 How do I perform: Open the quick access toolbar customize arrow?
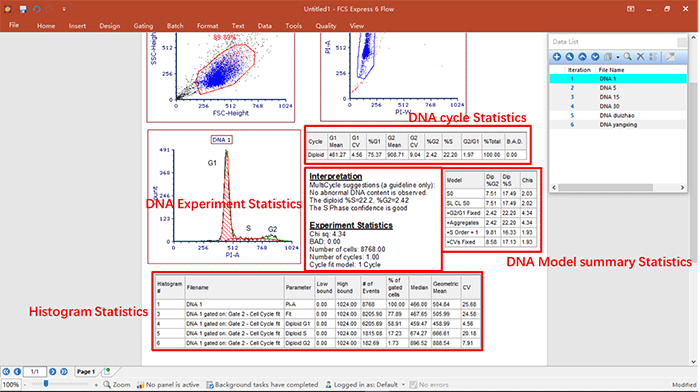[64, 9]
